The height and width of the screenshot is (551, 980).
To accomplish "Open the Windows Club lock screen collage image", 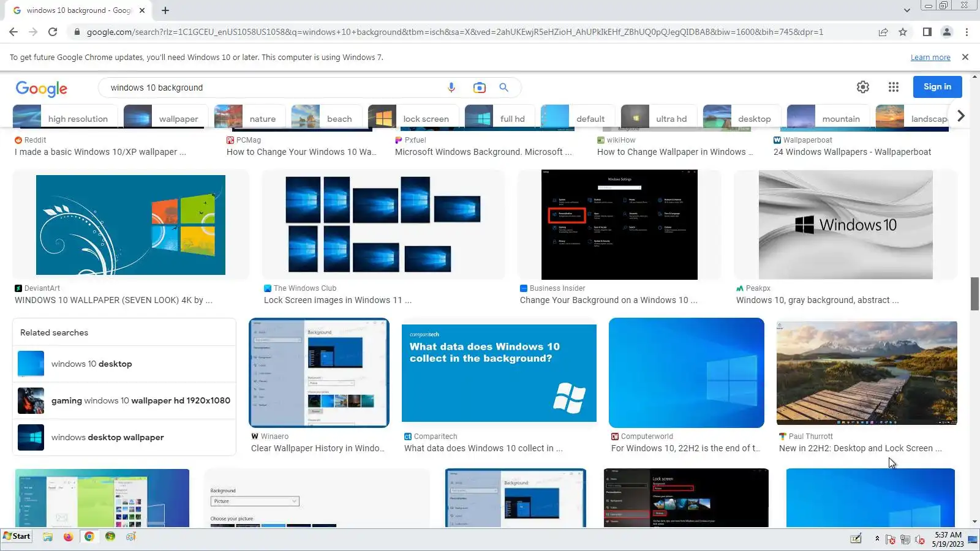I will pos(383,225).
